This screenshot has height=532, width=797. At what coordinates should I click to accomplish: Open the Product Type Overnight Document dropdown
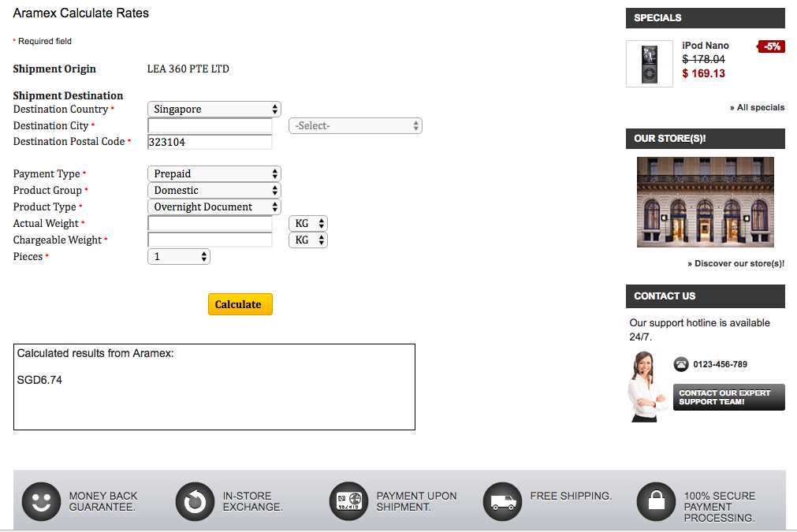pyautogui.click(x=214, y=207)
